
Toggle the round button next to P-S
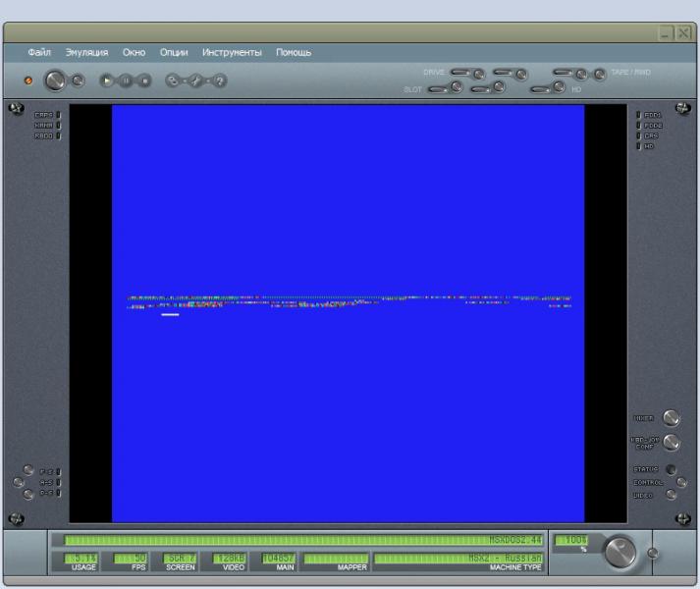(29, 470)
